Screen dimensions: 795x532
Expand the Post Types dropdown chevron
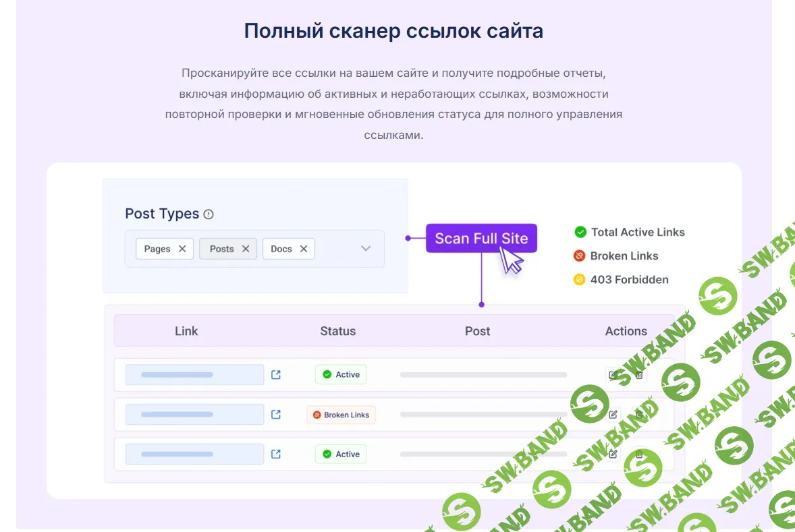click(x=366, y=249)
